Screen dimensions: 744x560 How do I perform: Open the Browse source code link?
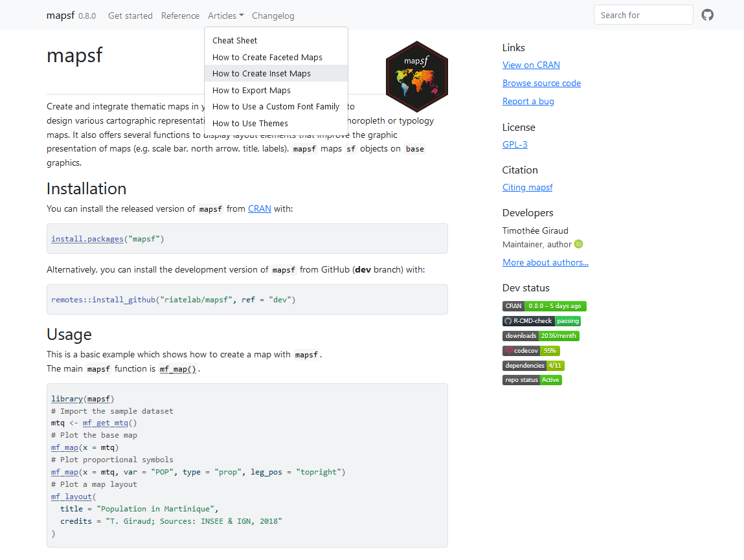click(541, 83)
